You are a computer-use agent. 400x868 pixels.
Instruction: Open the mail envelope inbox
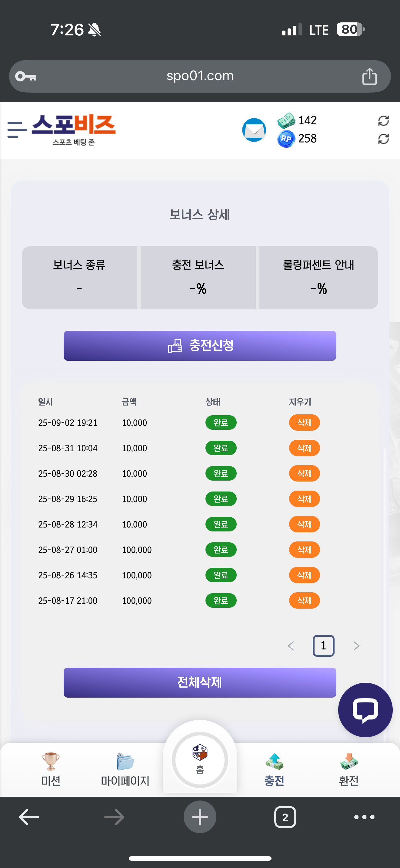254,130
